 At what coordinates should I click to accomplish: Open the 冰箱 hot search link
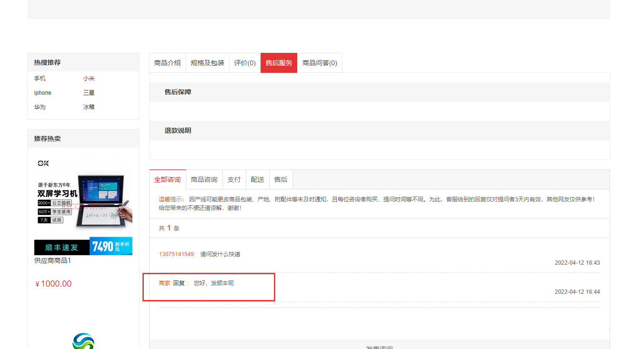point(89,107)
